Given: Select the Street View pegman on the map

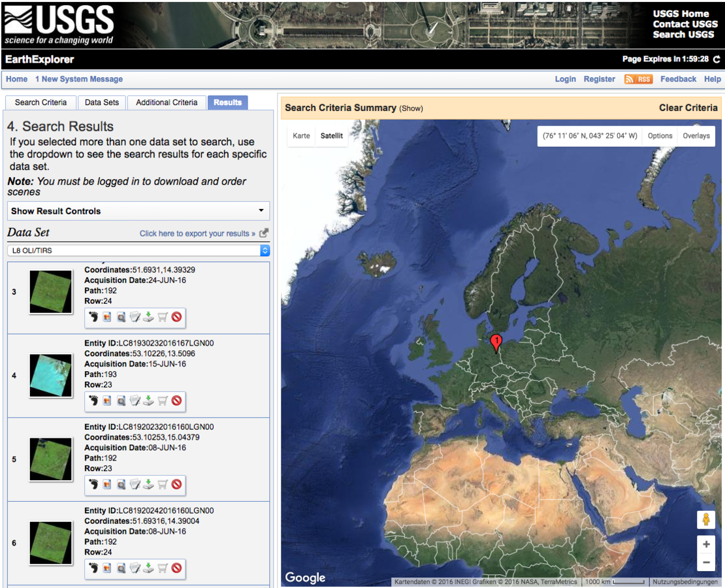Looking at the screenshot, I should (706, 519).
